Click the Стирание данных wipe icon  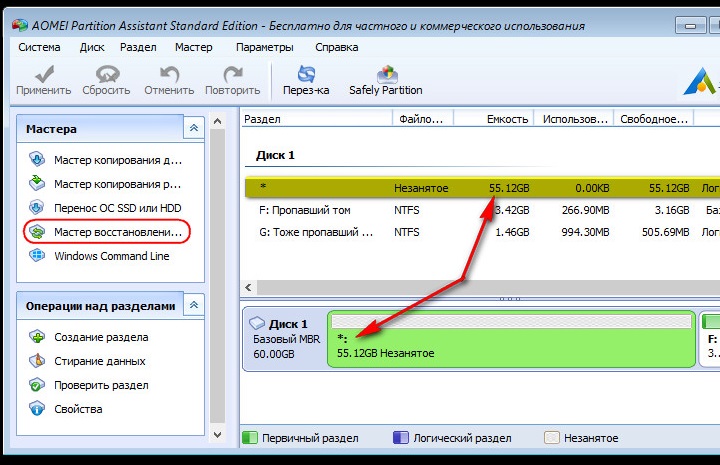(x=37, y=361)
